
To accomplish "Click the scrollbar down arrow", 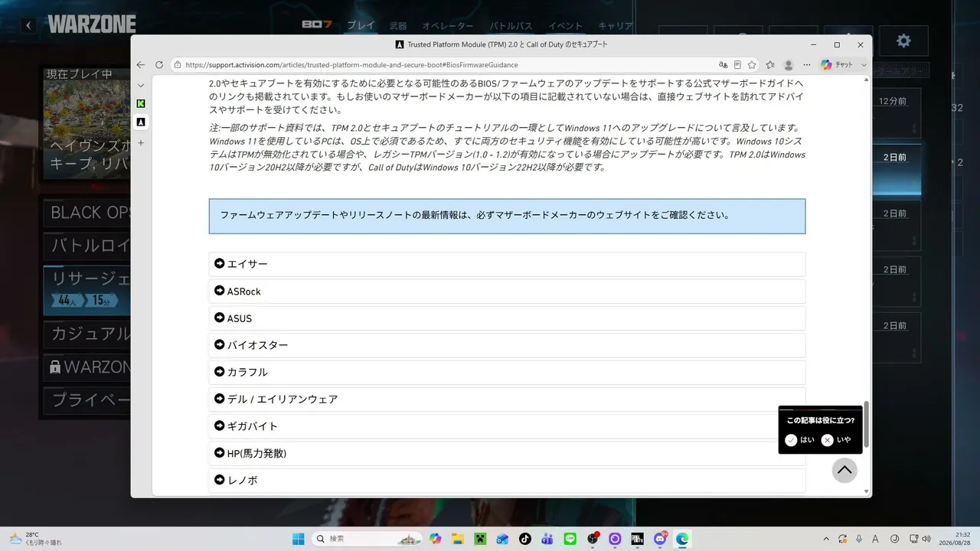I will pos(867,491).
